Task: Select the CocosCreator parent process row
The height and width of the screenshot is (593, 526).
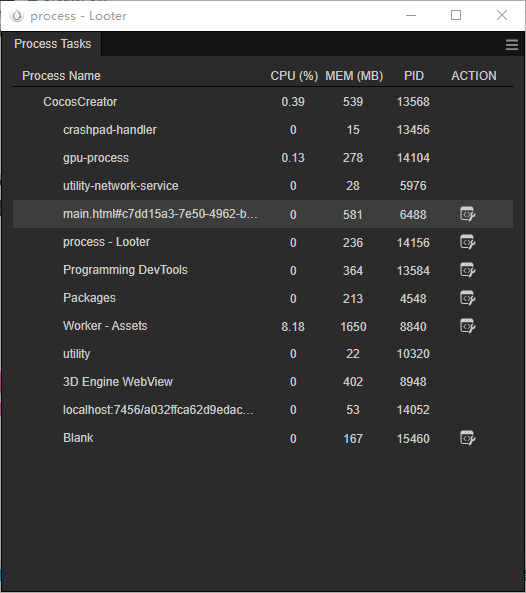Action: [263, 102]
